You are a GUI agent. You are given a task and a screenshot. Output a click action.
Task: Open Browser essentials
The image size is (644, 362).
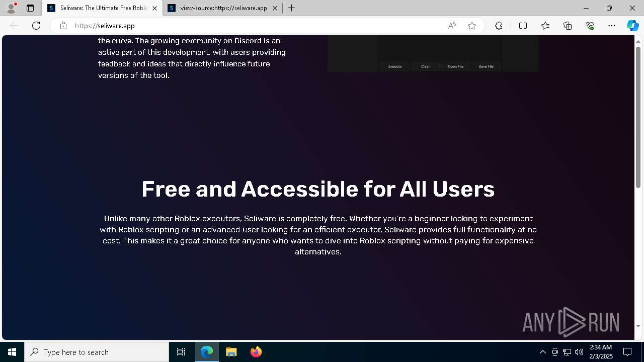[x=590, y=26]
